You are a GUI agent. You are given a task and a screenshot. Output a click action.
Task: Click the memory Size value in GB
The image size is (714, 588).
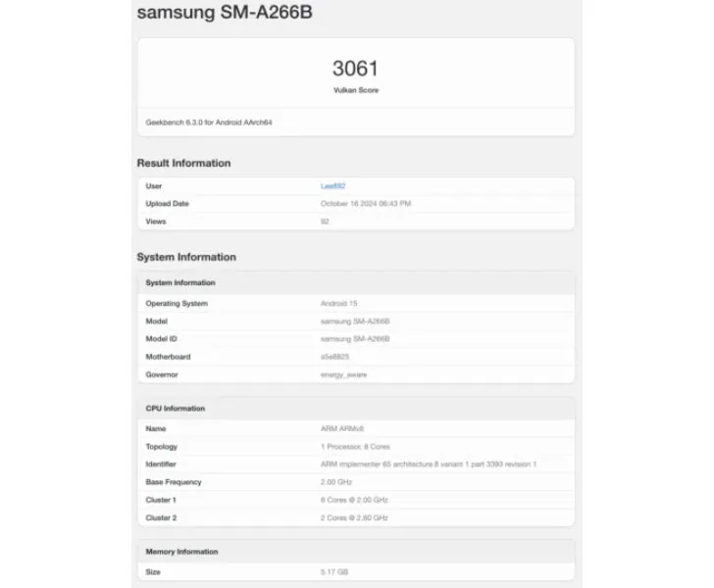point(334,572)
